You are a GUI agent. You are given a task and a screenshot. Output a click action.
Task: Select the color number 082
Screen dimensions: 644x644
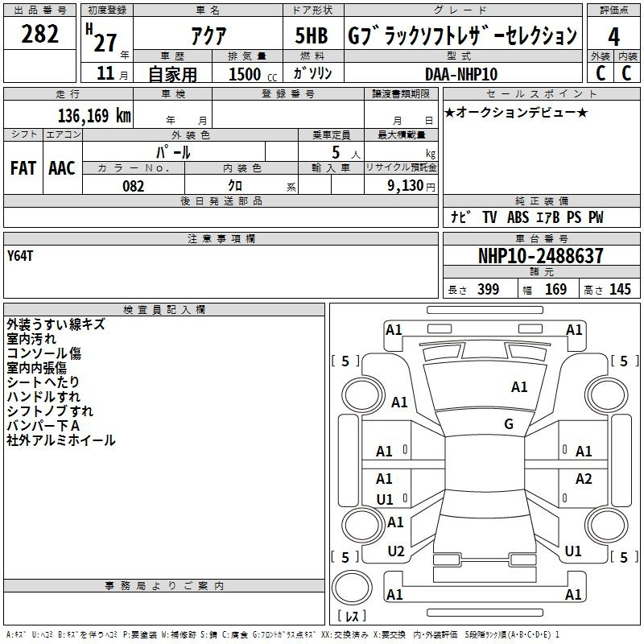click(134, 186)
